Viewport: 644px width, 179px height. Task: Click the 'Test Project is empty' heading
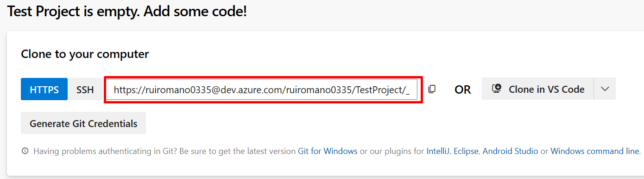[x=127, y=11]
